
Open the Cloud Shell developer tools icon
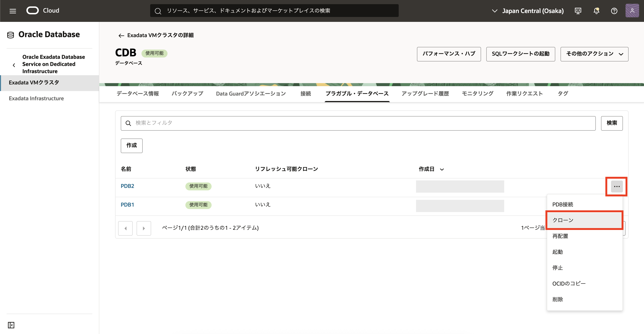[x=578, y=11]
